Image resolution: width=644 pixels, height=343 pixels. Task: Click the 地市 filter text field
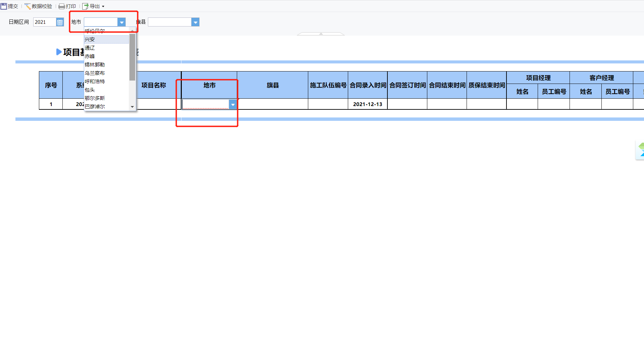point(101,22)
